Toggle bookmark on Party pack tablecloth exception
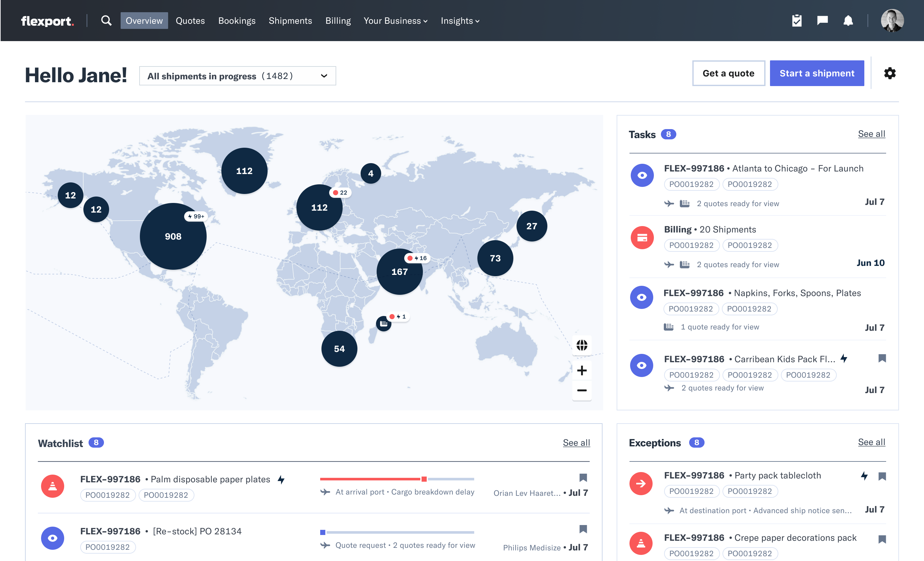Viewport: 924px width, 561px height. click(x=882, y=476)
